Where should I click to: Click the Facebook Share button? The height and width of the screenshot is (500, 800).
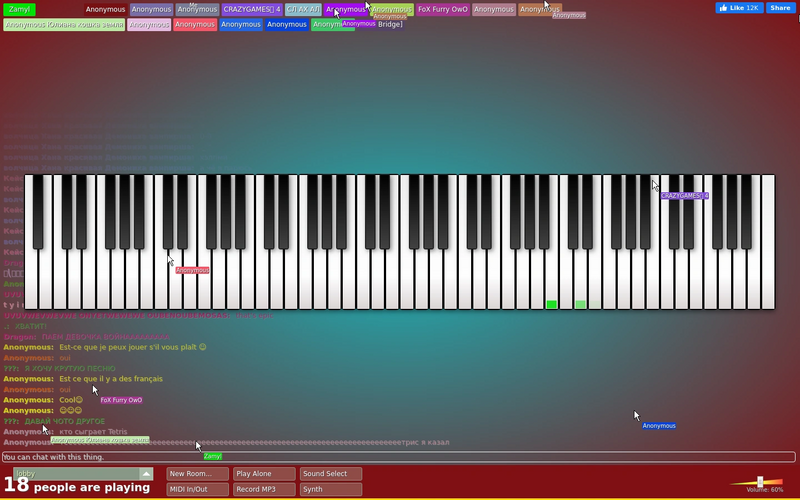click(x=781, y=8)
